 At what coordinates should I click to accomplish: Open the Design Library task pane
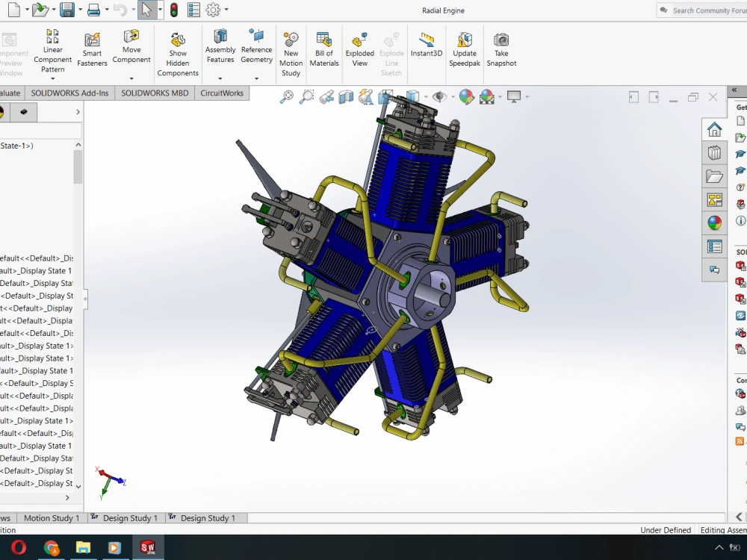pos(715,152)
